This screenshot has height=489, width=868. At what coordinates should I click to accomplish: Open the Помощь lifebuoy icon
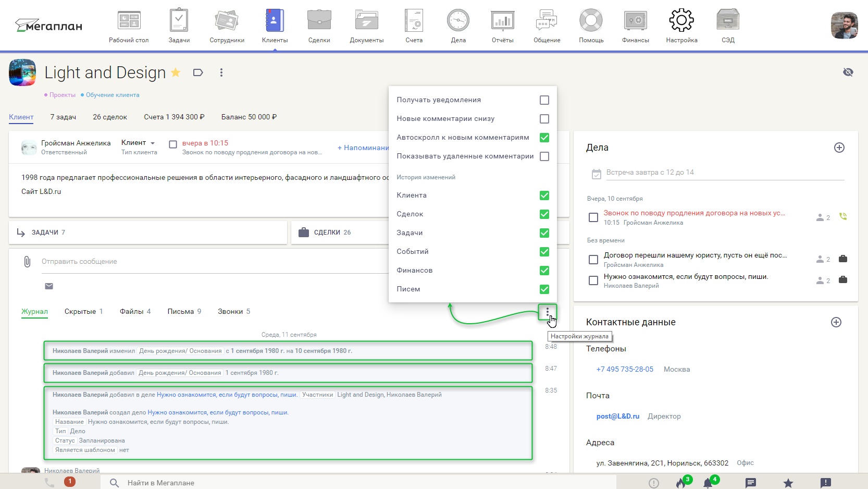tap(591, 21)
